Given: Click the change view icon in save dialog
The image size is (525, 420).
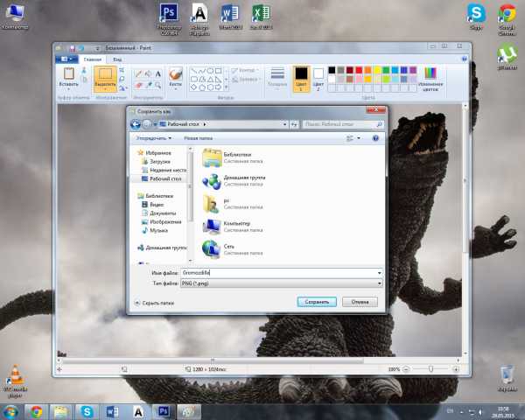Looking at the screenshot, I should (350, 138).
